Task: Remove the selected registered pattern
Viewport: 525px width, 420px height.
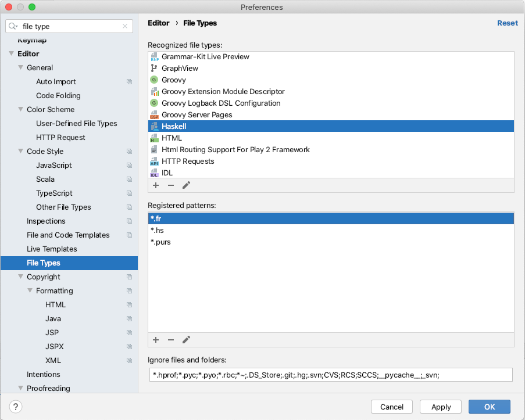Action: pos(171,340)
